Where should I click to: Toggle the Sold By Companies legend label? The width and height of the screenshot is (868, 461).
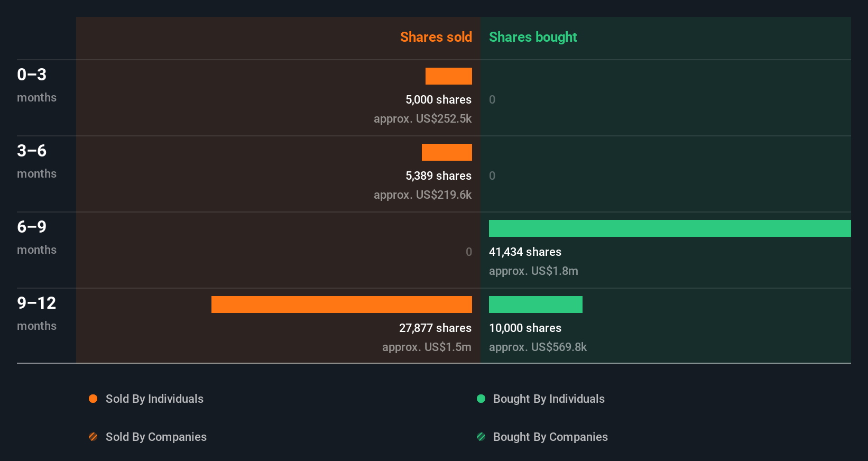156,437
